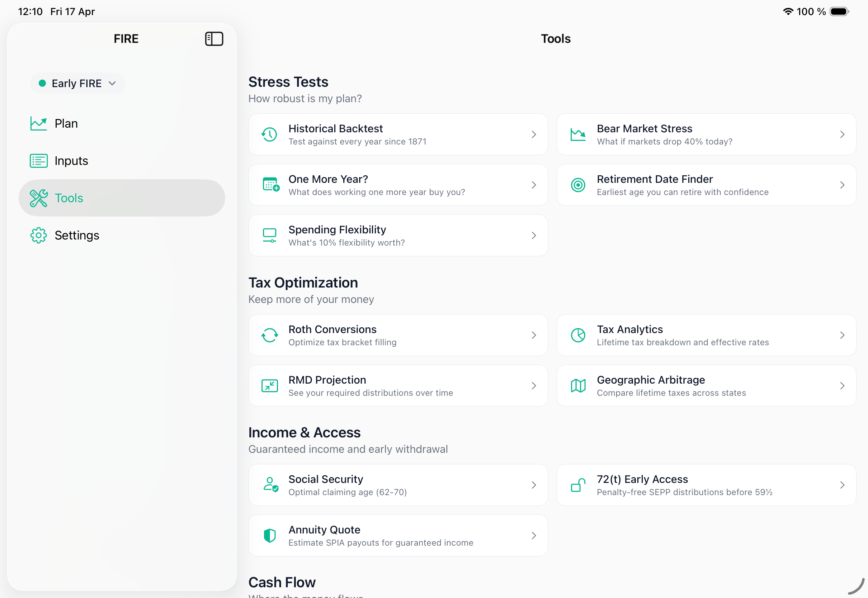Screen dimensions: 868x598
Task: Open Geographic Arbitrage via its chevron
Action: pos(842,385)
